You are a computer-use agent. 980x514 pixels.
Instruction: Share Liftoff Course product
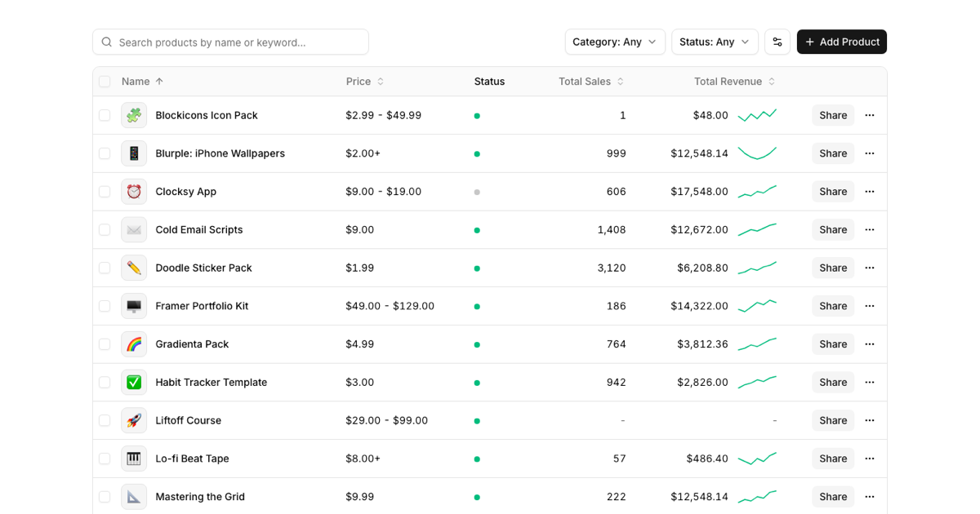tap(833, 420)
